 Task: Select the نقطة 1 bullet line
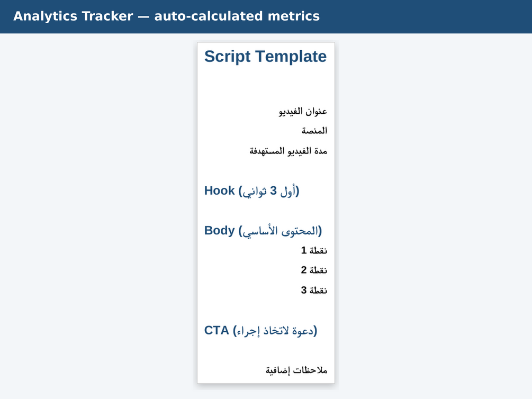(x=314, y=250)
